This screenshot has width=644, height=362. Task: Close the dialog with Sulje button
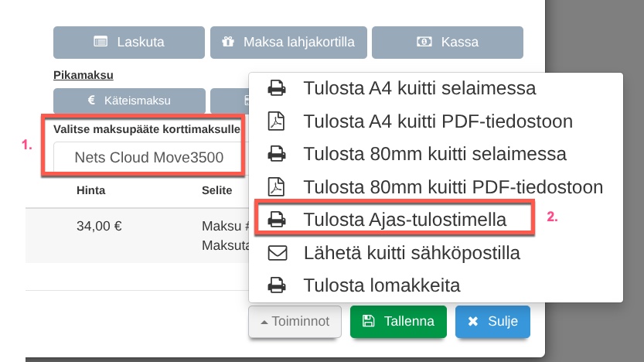pos(492,321)
